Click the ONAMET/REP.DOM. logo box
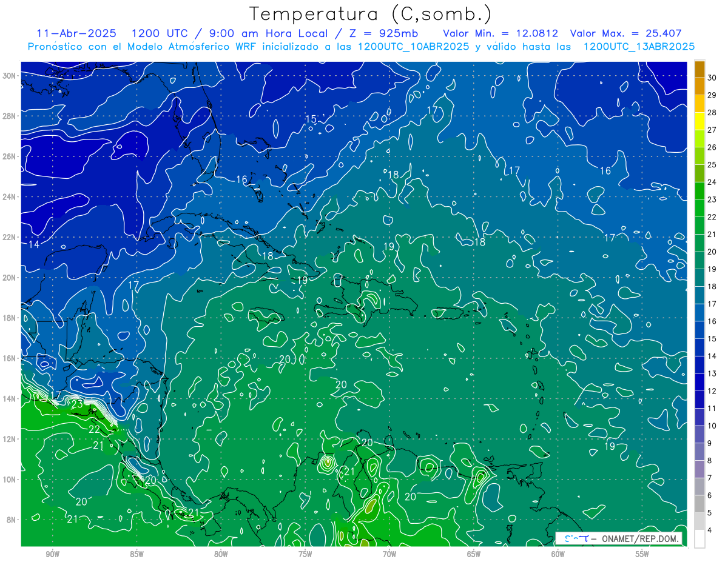 click(x=619, y=538)
